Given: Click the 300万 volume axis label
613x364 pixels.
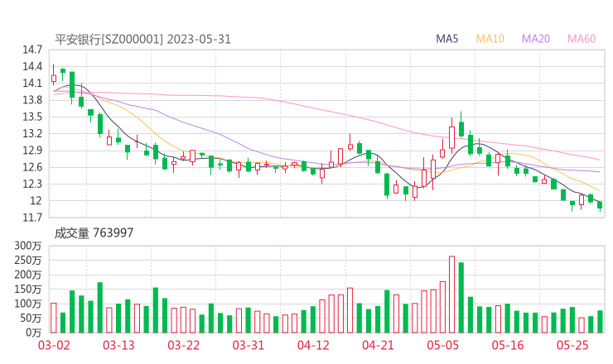Looking at the screenshot, I should click(28, 246).
